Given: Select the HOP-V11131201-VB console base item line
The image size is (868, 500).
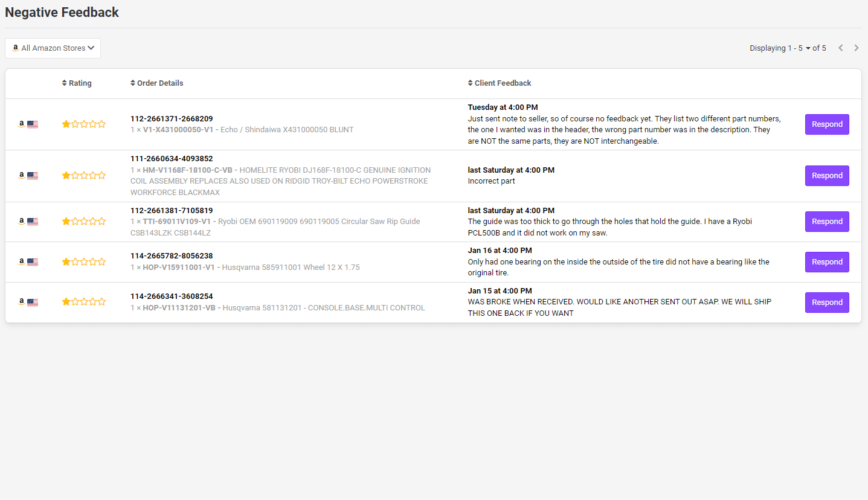Looking at the screenshot, I should [x=278, y=308].
